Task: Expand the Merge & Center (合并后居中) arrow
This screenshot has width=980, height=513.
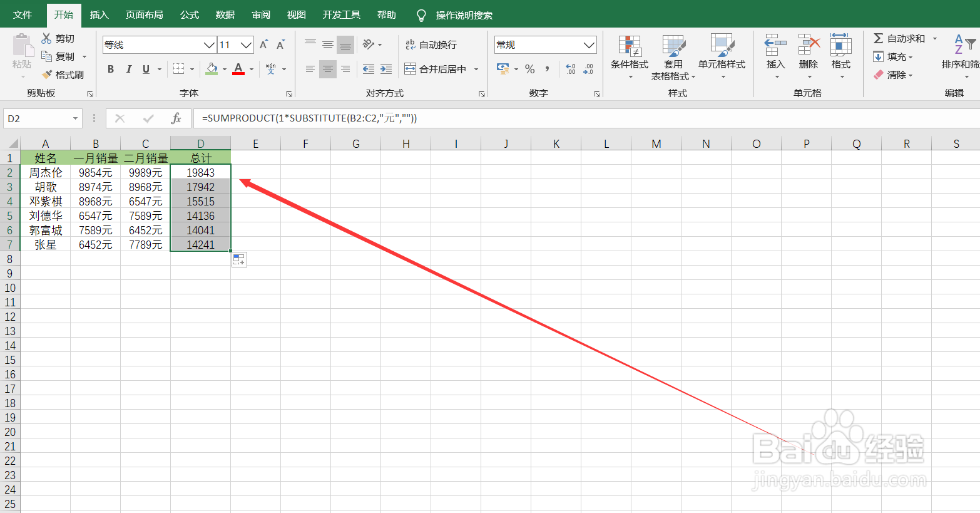Action: click(x=476, y=69)
